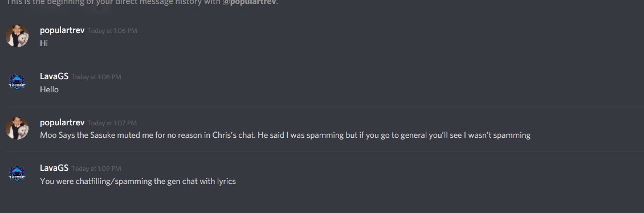This screenshot has height=213, width=644.
Task: Click the 'Today at 1:07 PM' timestamp
Action: 112,122
